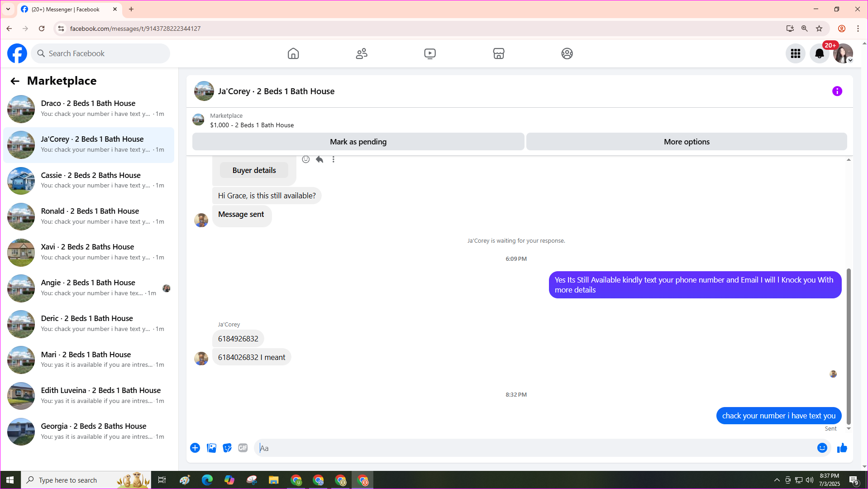The height and width of the screenshot is (489, 868).
Task: Go back from Marketplace chats list
Action: coord(15,81)
